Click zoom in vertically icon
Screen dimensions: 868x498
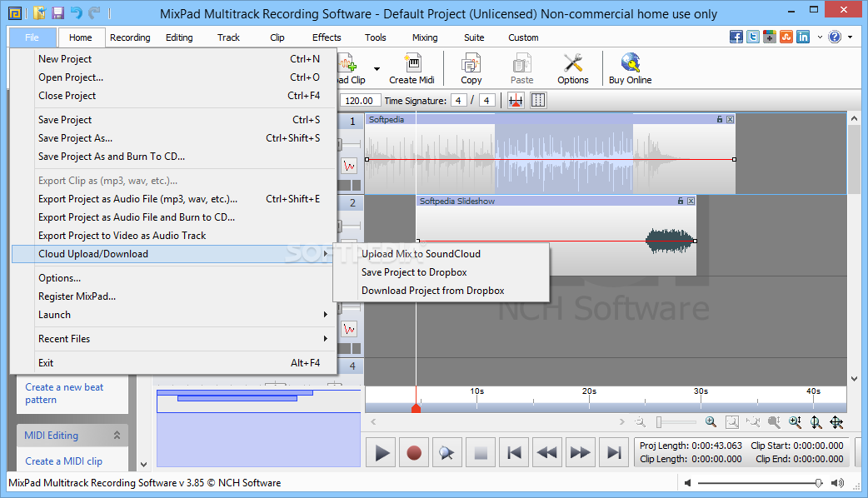(795, 422)
